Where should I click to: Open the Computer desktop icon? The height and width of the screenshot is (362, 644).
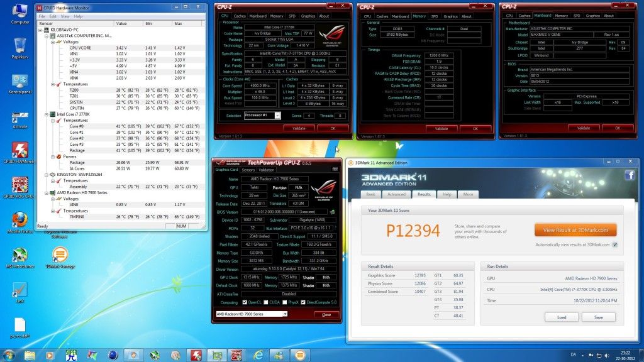tap(19, 13)
